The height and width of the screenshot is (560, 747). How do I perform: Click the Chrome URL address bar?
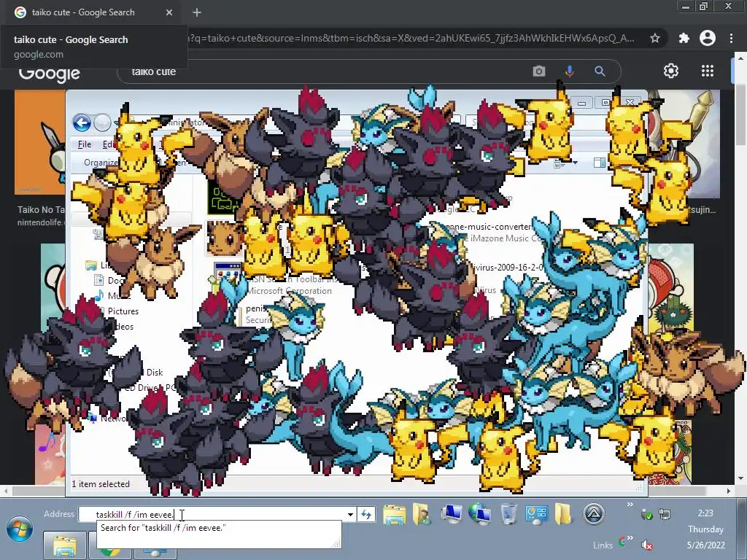(412, 38)
